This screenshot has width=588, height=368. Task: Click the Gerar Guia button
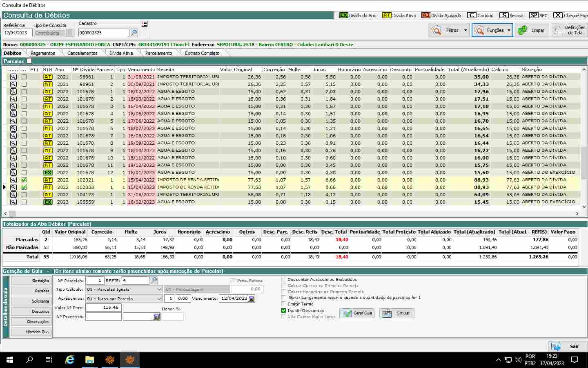(357, 313)
